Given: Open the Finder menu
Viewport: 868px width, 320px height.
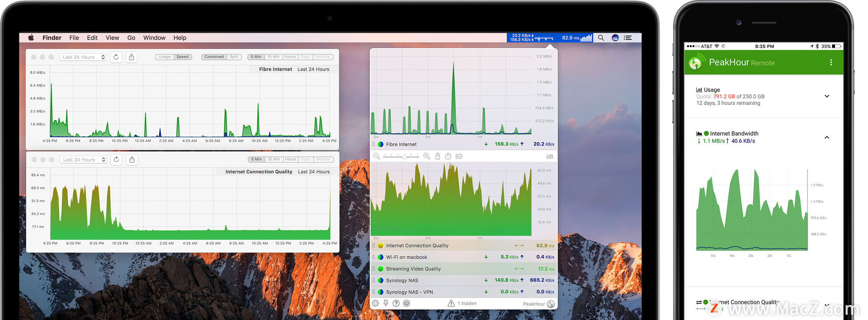Looking at the screenshot, I should (x=52, y=38).
